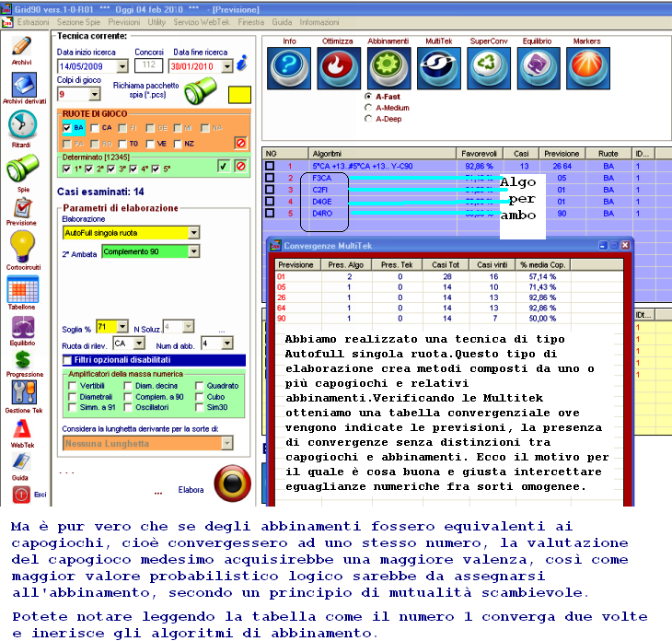Image resolution: width=672 pixels, height=641 pixels.
Task: Click the Concorsi input field
Action: [x=148, y=65]
